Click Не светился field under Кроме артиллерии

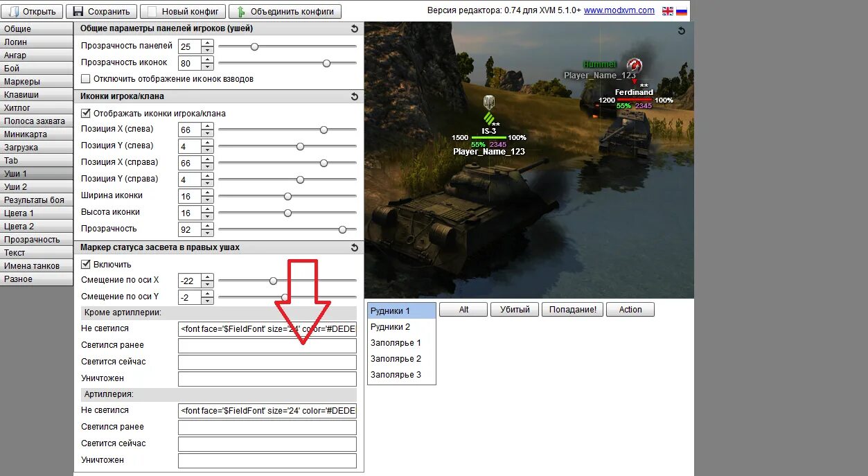(267, 329)
